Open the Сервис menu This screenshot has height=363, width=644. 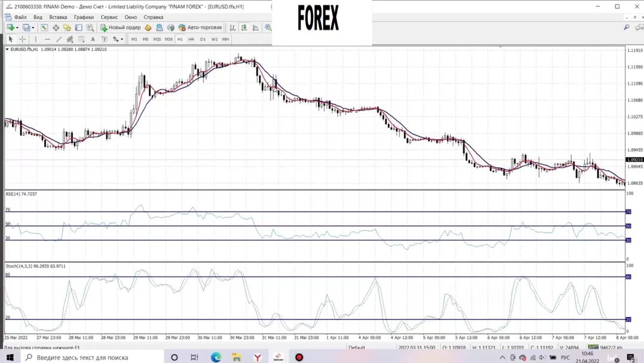[x=109, y=17]
